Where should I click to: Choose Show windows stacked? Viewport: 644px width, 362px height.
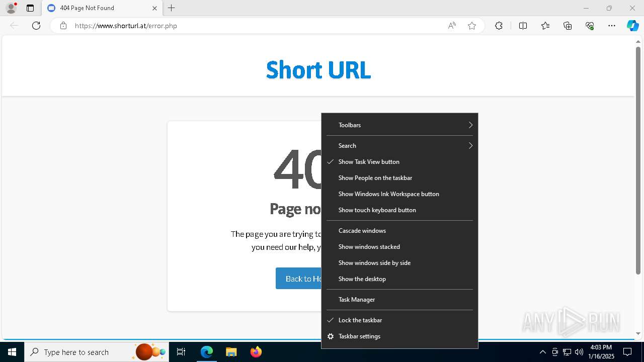[x=399, y=246]
